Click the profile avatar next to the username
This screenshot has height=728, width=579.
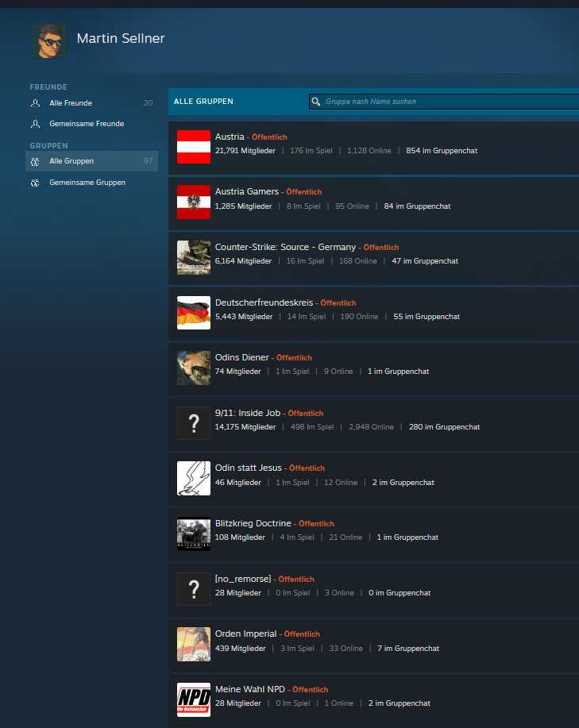49,40
